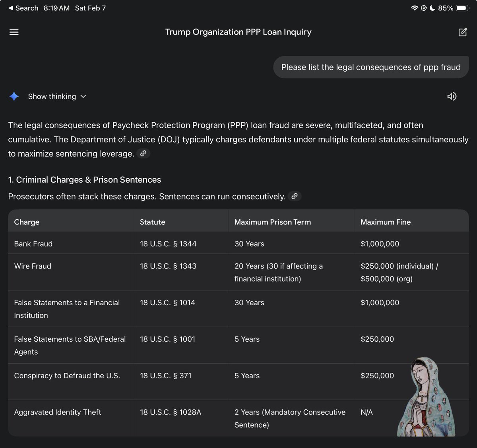477x448 pixels.
Task: Tap the Do Not Disturb moon icon
Action: click(x=432, y=8)
